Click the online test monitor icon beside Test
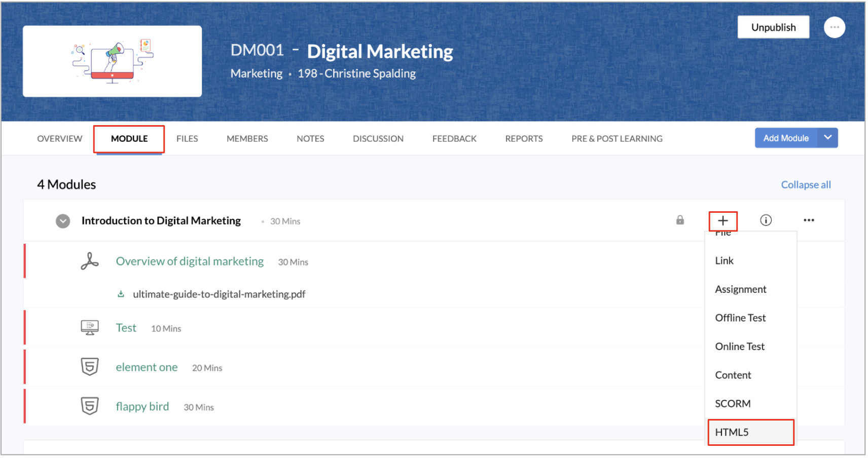Viewport: 868px width, 458px height. point(90,328)
